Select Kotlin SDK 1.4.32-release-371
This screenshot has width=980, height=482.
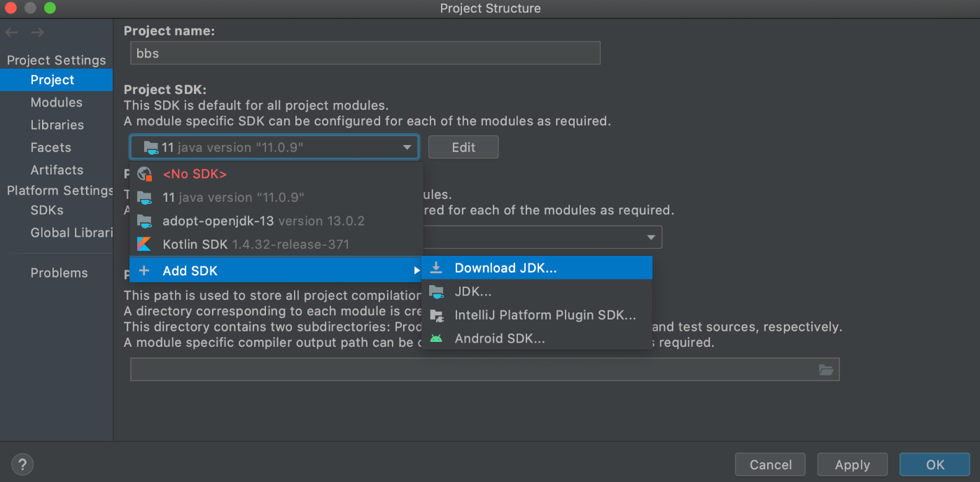tap(276, 245)
